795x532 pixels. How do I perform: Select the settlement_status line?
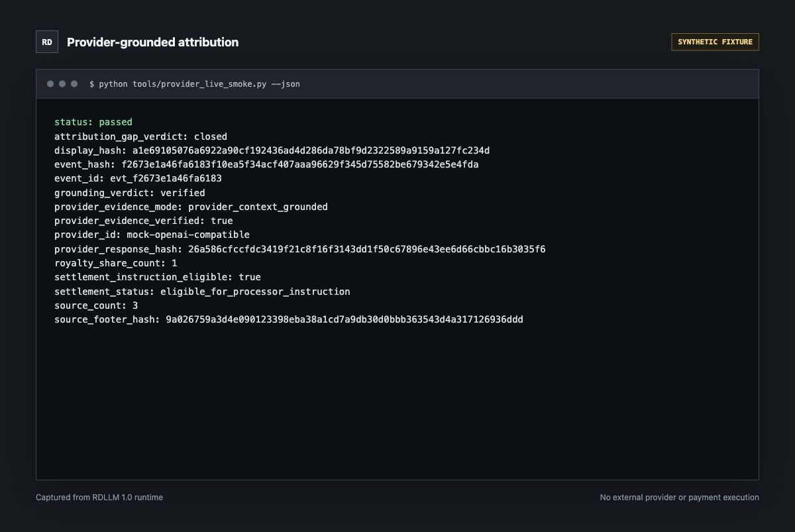[202, 292]
